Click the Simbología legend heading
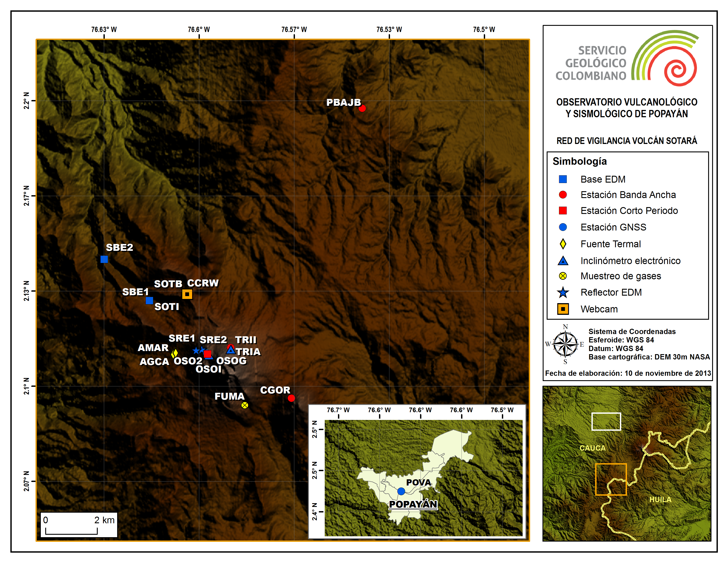Image resolution: width=728 pixels, height=563 pixels. click(580, 161)
